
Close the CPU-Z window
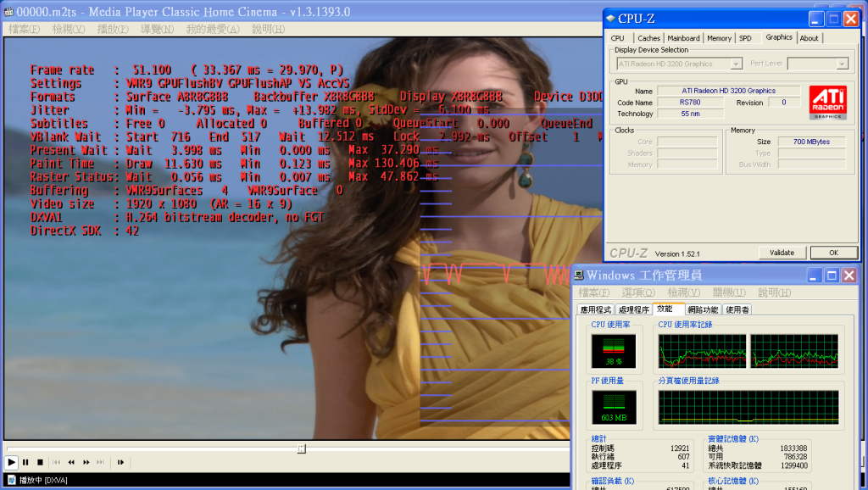coord(851,19)
